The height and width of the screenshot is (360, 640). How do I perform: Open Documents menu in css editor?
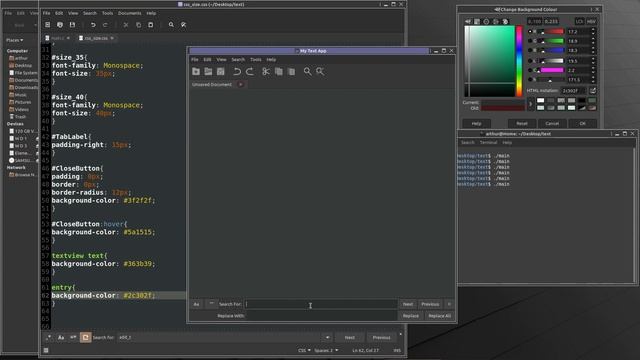[129, 13]
